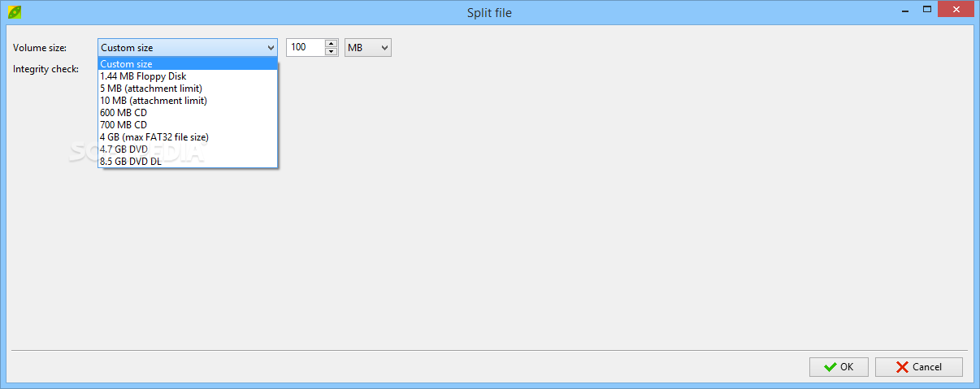The height and width of the screenshot is (389, 980).
Task: Pick the 600 MB CD option
Action: coord(188,113)
